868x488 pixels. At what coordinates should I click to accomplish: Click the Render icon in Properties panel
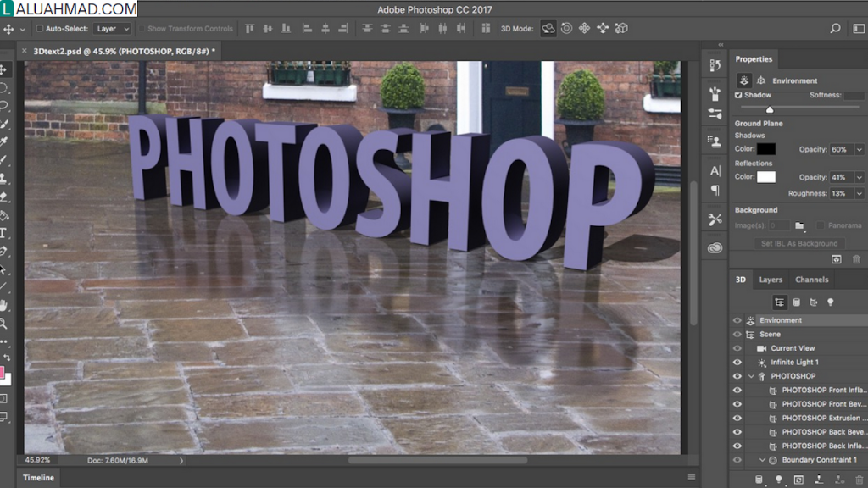click(837, 259)
